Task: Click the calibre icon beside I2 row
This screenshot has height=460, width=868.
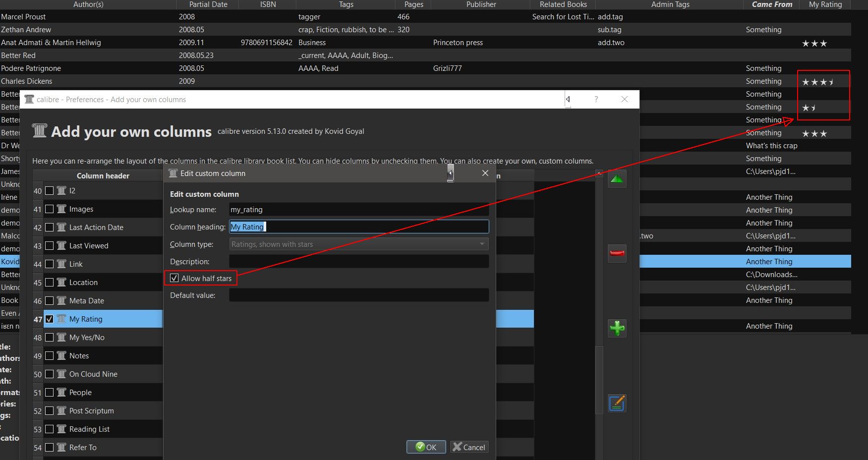Action: (61, 190)
